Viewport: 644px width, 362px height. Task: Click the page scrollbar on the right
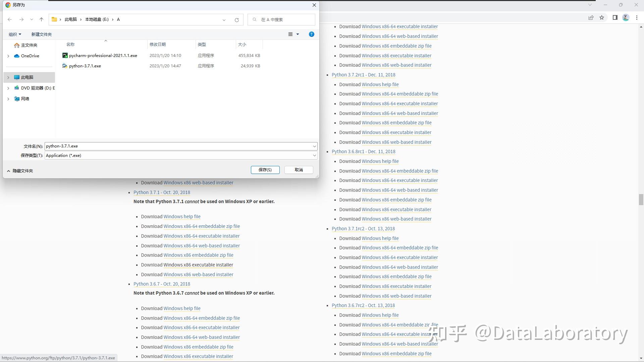[x=641, y=200]
